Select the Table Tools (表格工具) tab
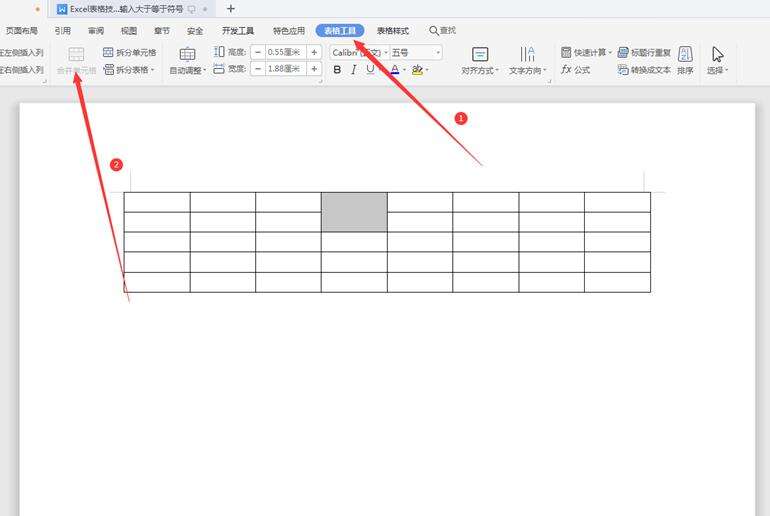The height and width of the screenshot is (516, 770). tap(340, 30)
